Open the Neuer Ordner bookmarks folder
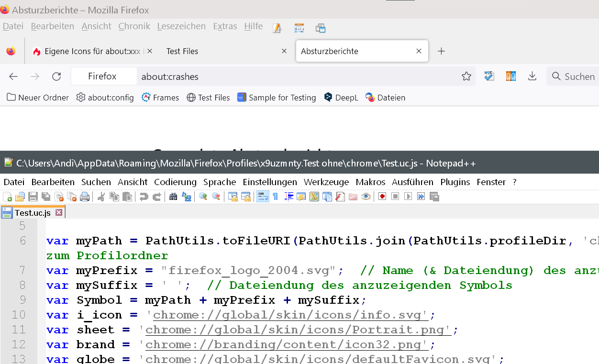599x364 pixels. tap(38, 98)
